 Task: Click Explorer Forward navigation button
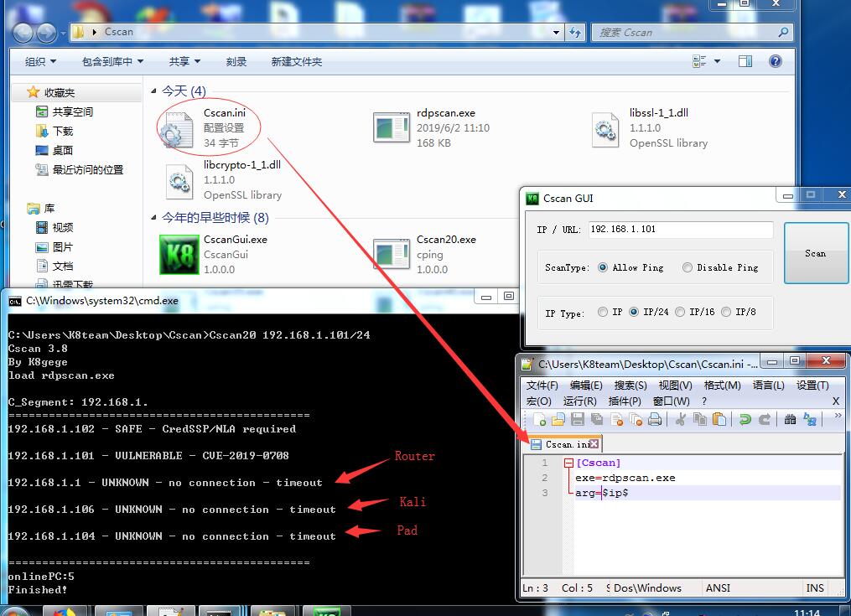click(x=47, y=34)
